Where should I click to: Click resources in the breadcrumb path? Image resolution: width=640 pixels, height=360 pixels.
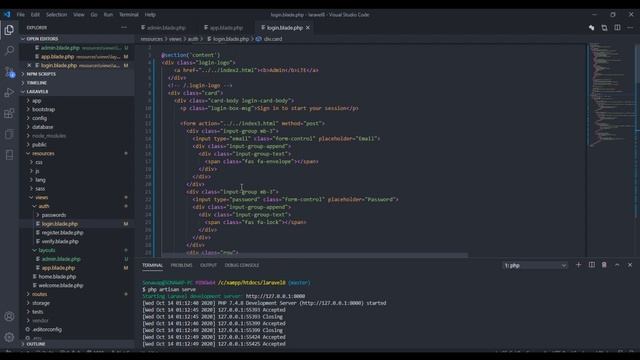tap(151, 39)
